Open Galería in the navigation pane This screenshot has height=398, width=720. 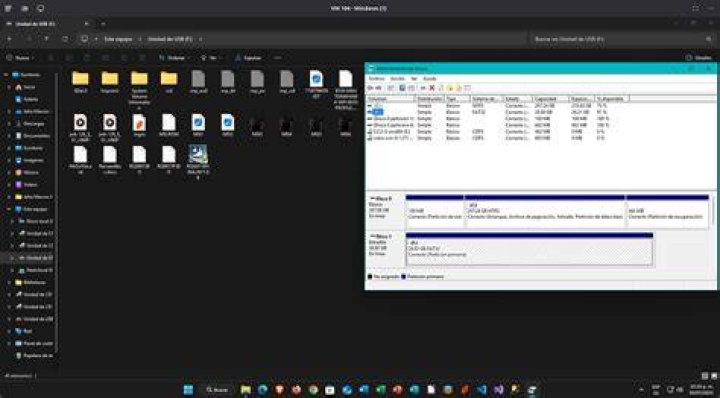click(27, 99)
